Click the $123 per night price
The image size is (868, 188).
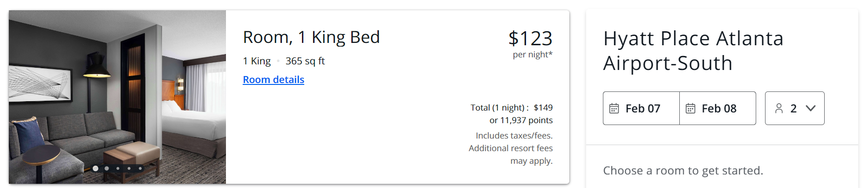click(530, 39)
